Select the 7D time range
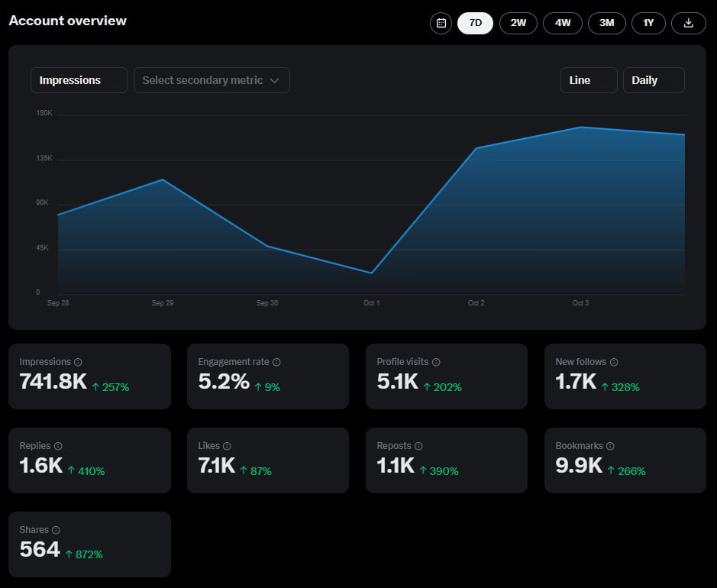This screenshot has height=588, width=717. point(475,23)
